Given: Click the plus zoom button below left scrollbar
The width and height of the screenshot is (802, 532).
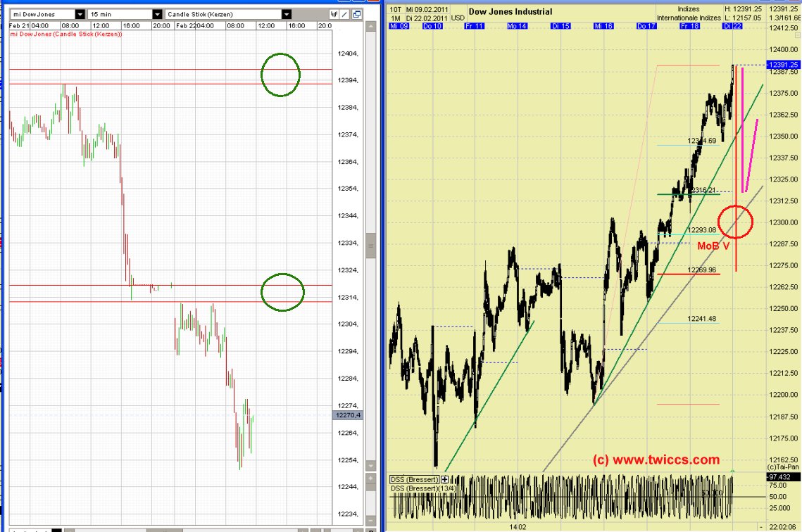Looking at the screenshot, I should tap(371, 479).
